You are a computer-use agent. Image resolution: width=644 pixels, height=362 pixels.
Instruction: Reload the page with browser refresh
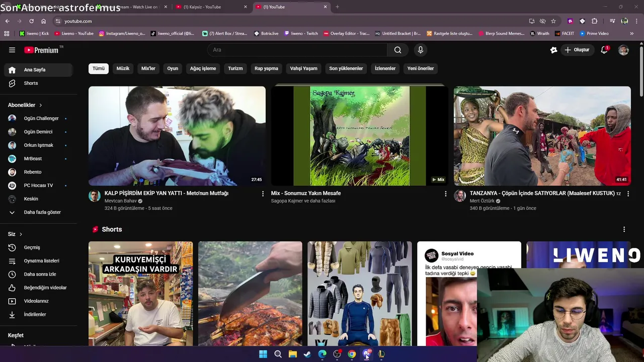coord(31,21)
